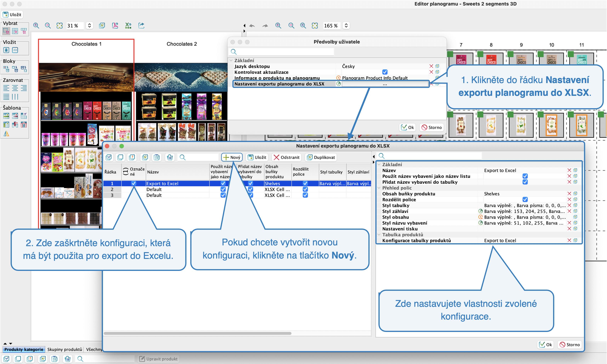The width and height of the screenshot is (607, 364).
Task: Edit the Styl tabulky color value
Action: (525, 205)
